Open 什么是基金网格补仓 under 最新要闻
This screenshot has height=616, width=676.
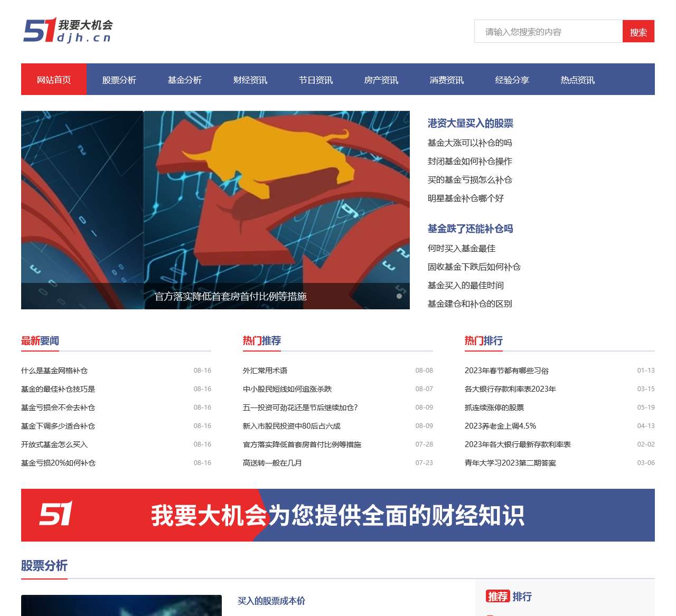click(55, 371)
